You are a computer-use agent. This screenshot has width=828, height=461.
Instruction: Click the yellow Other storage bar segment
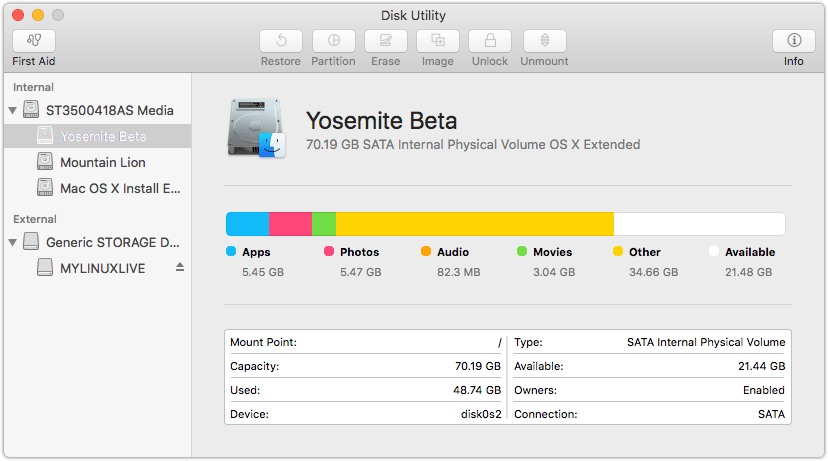coord(474,224)
